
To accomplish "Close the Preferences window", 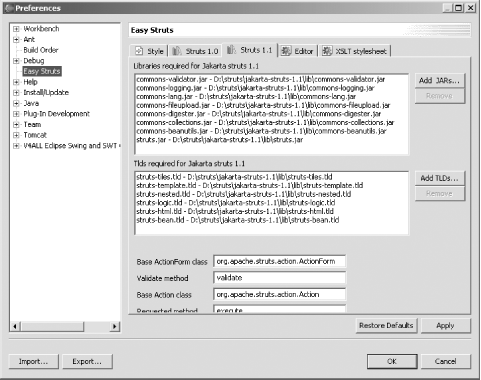I will tap(470, 8).
